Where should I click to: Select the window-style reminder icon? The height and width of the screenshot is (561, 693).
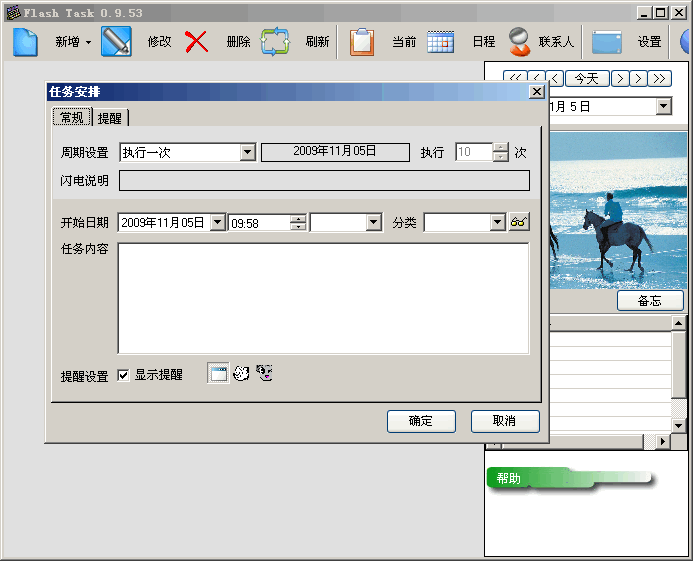click(x=218, y=373)
